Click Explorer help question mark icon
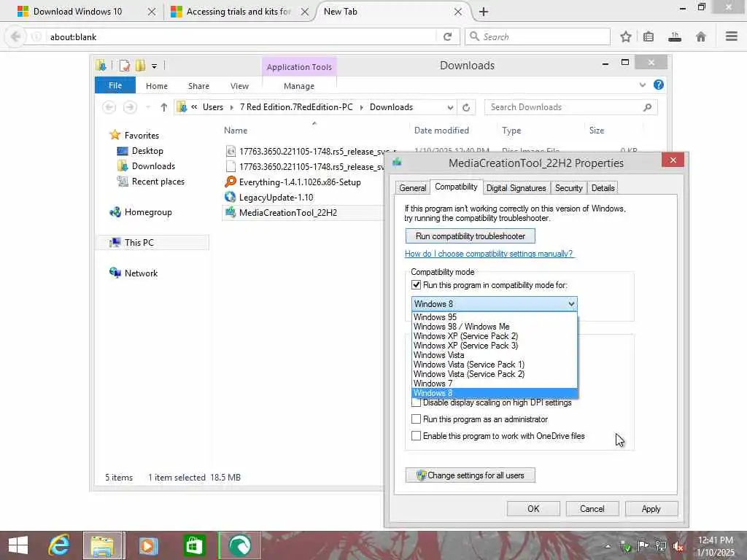Image resolution: width=747 pixels, height=560 pixels. point(659,85)
